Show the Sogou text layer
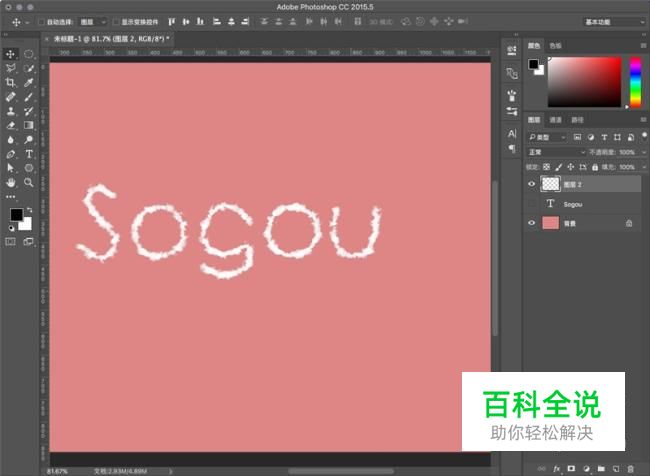This screenshot has height=476, width=650. point(531,204)
